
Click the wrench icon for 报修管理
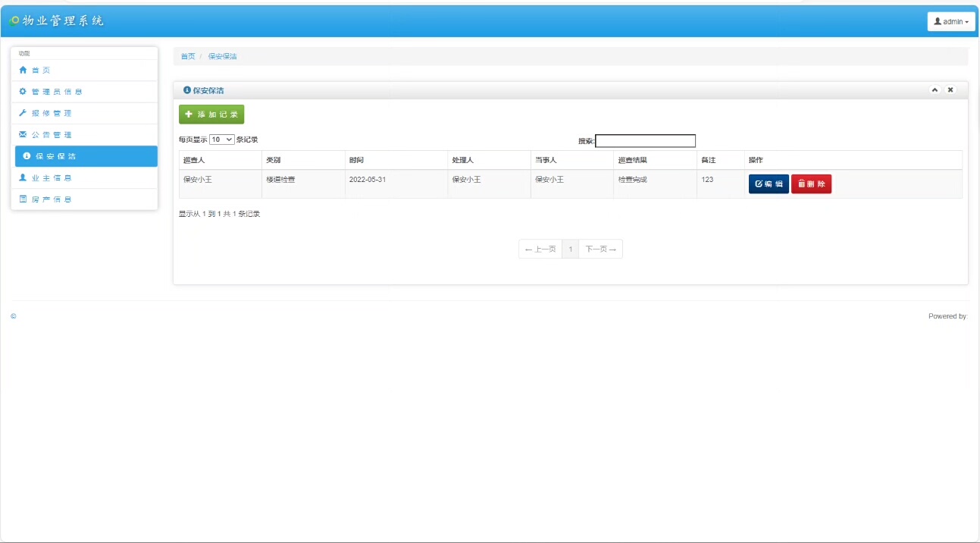click(x=23, y=113)
